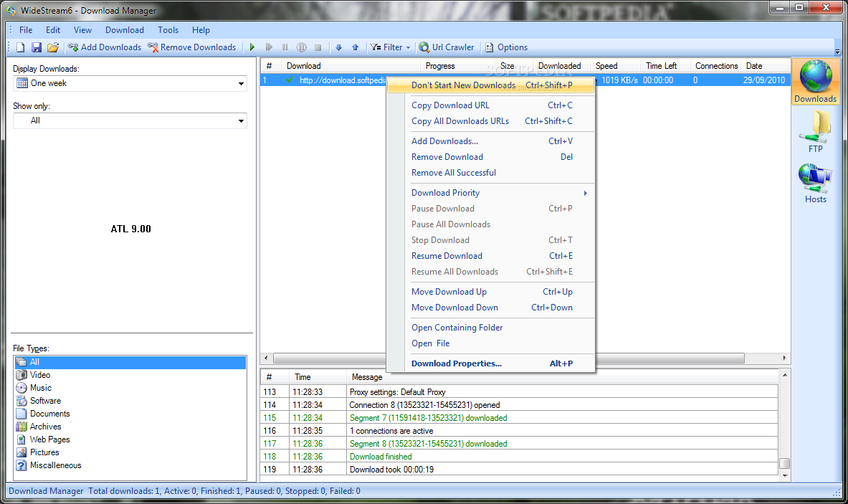
Task: Choose Copy All Downloads URLs
Action: coord(491,121)
